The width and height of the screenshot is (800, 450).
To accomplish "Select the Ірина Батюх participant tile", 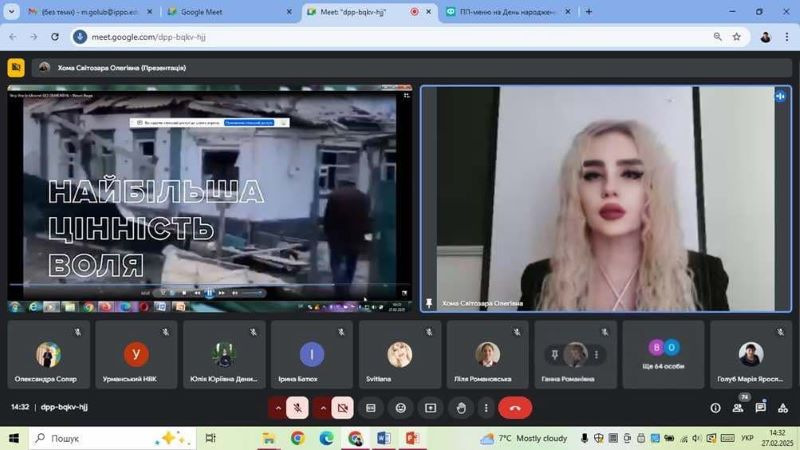I will coord(312,355).
